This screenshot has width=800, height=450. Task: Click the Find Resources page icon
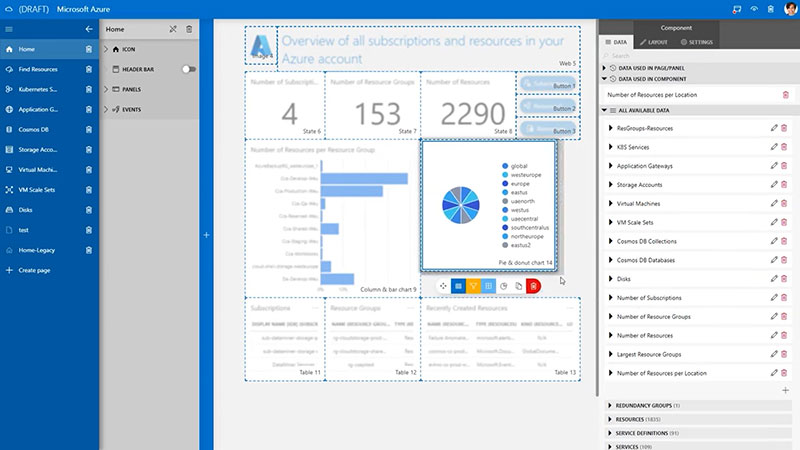pos(9,69)
